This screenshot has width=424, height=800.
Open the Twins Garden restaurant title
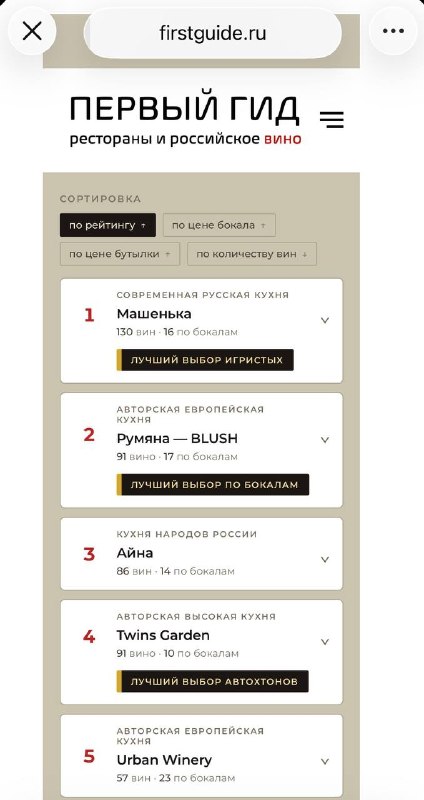point(163,635)
